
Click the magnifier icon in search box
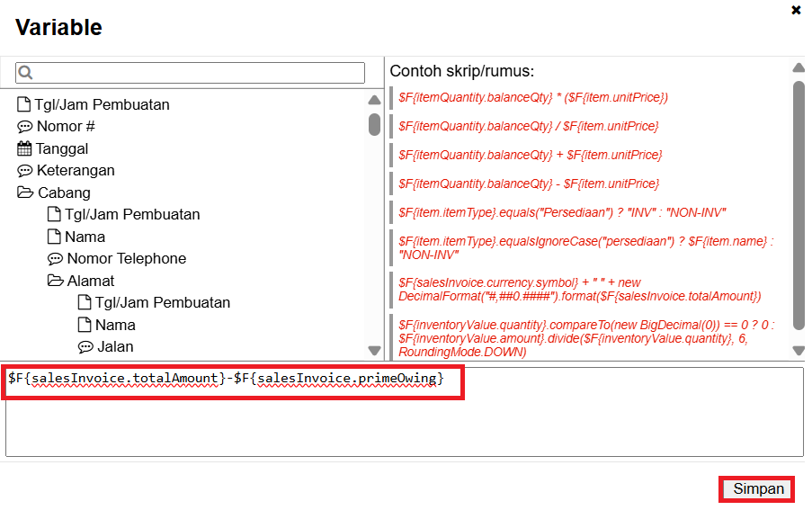(25, 73)
